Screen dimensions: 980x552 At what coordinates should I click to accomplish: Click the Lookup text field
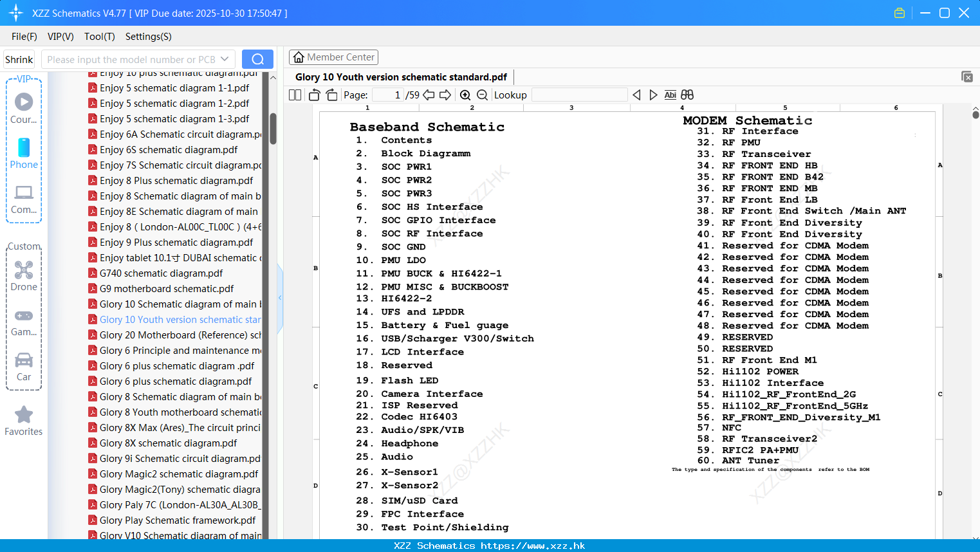pyautogui.click(x=579, y=95)
